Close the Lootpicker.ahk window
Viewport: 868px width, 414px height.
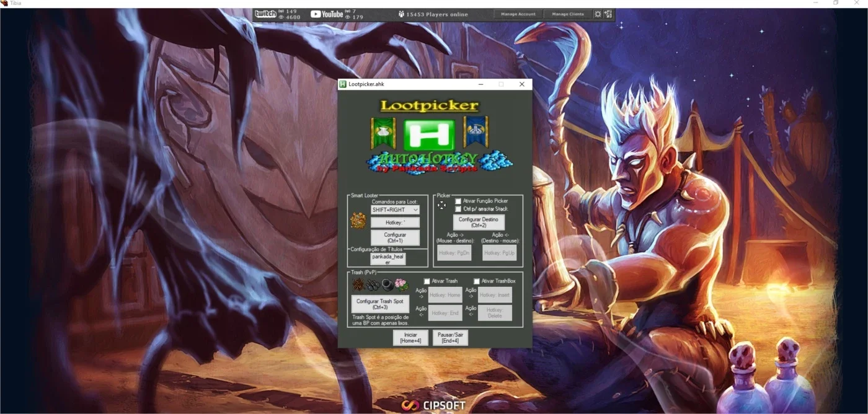point(522,84)
